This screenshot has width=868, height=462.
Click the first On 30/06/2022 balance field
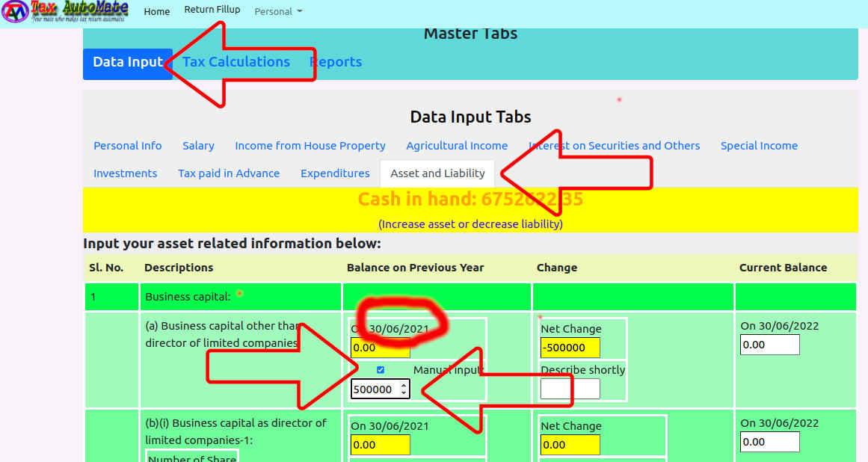pyautogui.click(x=769, y=345)
